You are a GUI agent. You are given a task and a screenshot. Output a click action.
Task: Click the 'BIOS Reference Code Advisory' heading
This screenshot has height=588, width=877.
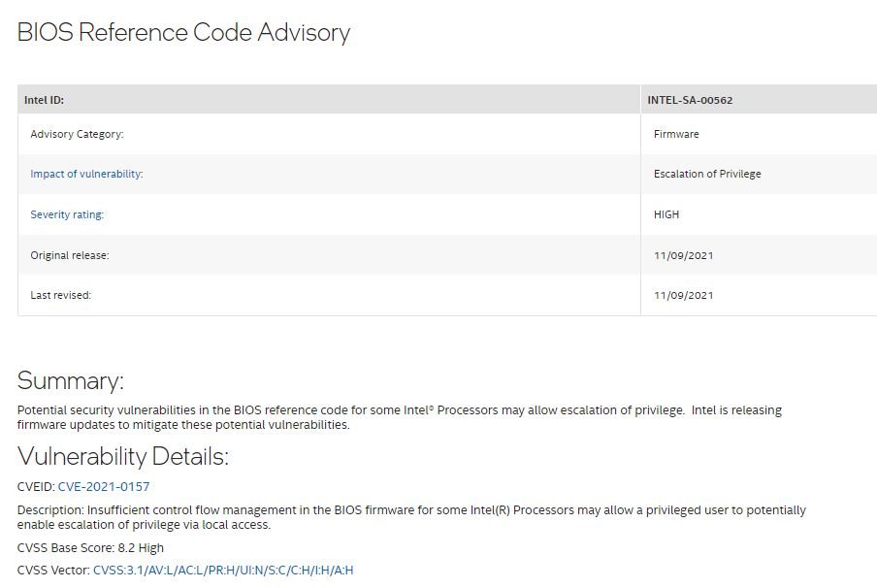coord(183,32)
